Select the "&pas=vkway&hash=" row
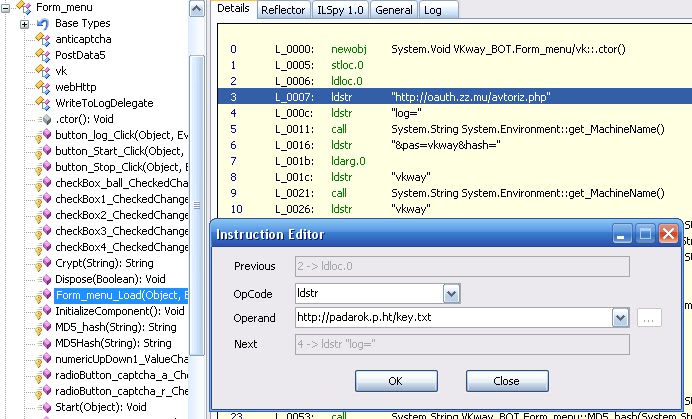692x419 pixels. (x=455, y=145)
